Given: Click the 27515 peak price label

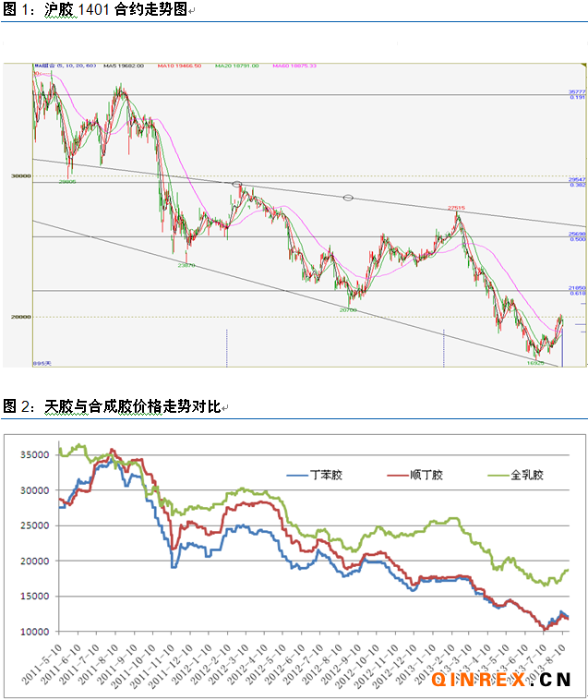Looking at the screenshot, I should [x=455, y=209].
